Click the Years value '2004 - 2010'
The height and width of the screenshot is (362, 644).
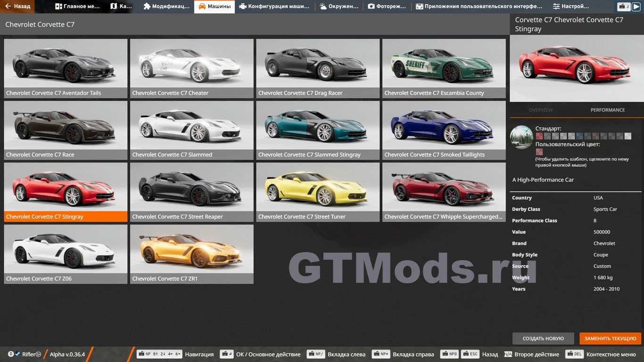pos(607,289)
